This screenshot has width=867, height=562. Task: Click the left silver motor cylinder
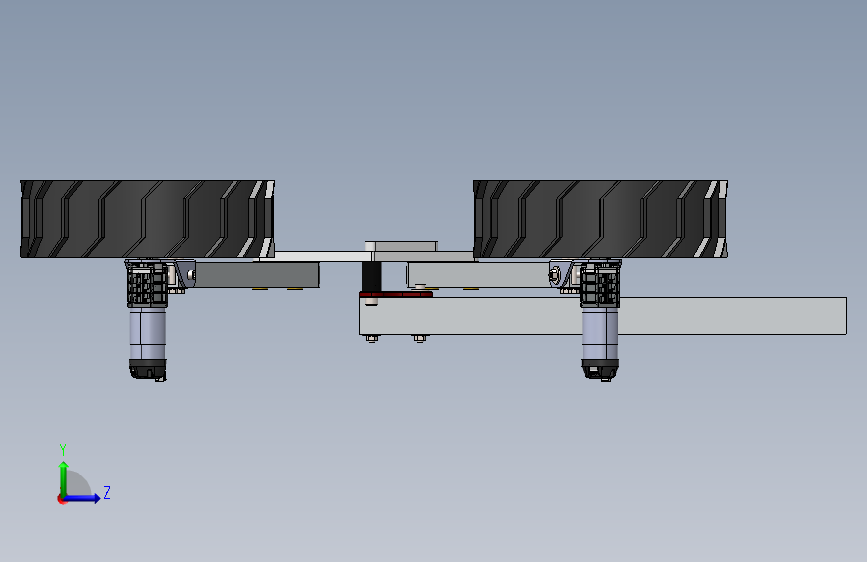(148, 334)
